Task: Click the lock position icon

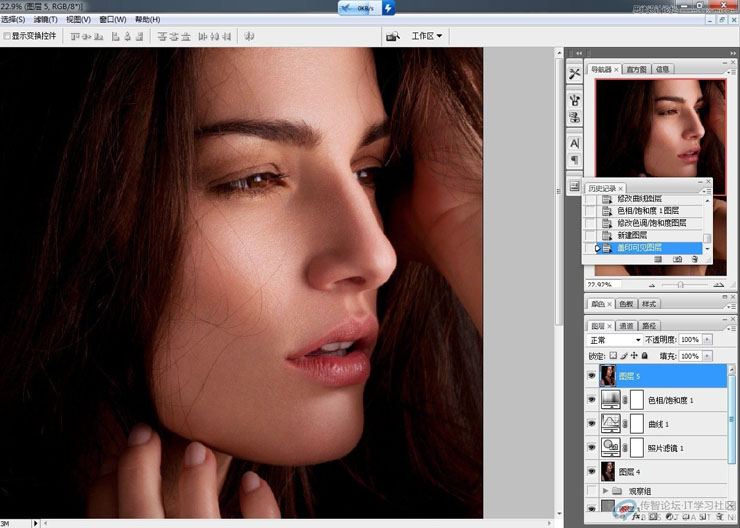Action: pos(634,356)
